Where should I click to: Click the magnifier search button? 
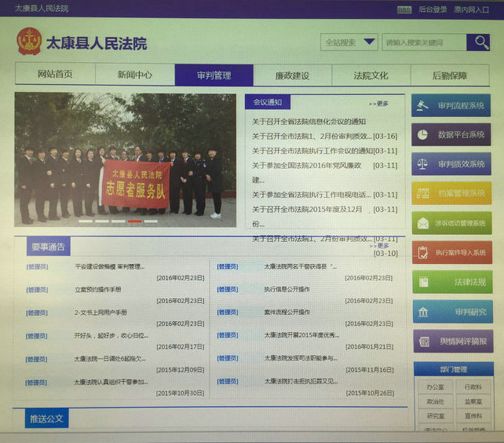pos(478,42)
